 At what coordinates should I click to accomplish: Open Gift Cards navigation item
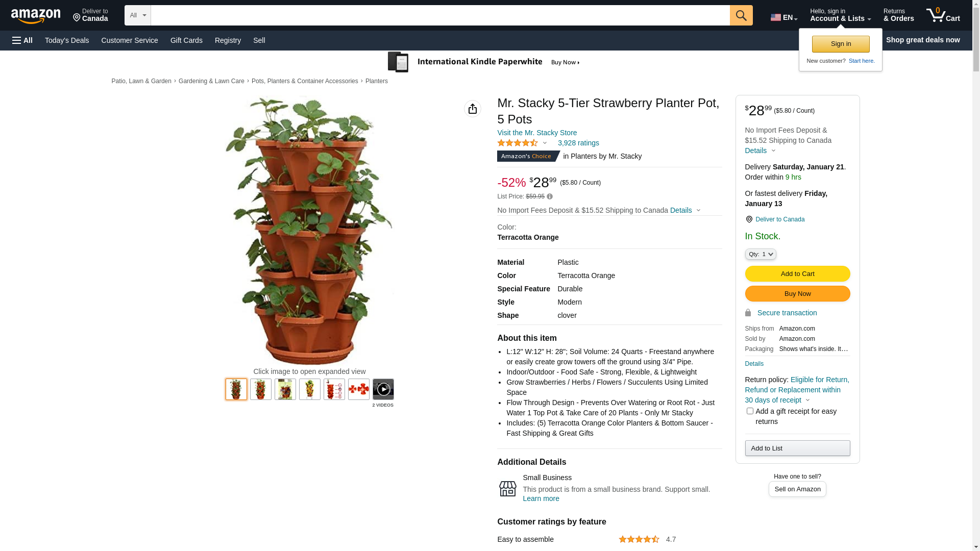186,40
